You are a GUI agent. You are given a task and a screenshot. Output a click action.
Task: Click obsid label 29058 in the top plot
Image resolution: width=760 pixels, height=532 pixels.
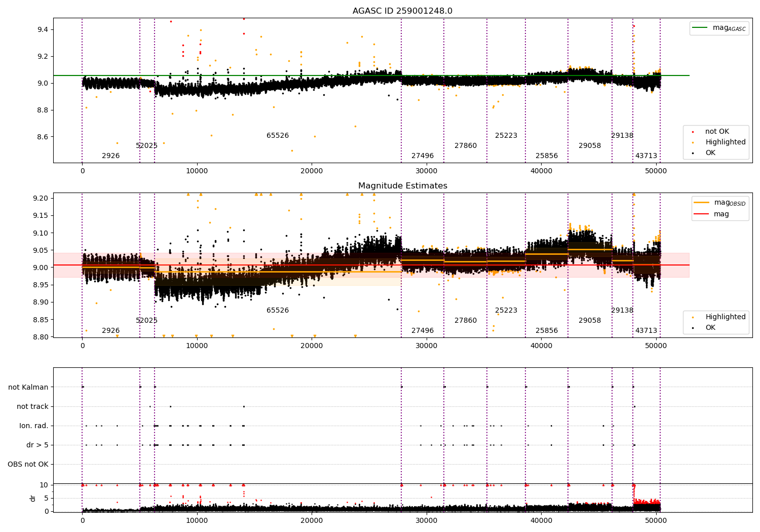click(x=590, y=146)
